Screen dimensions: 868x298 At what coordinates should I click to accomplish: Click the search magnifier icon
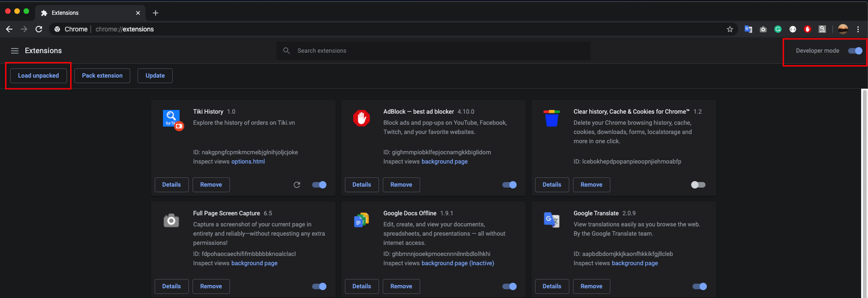[287, 51]
